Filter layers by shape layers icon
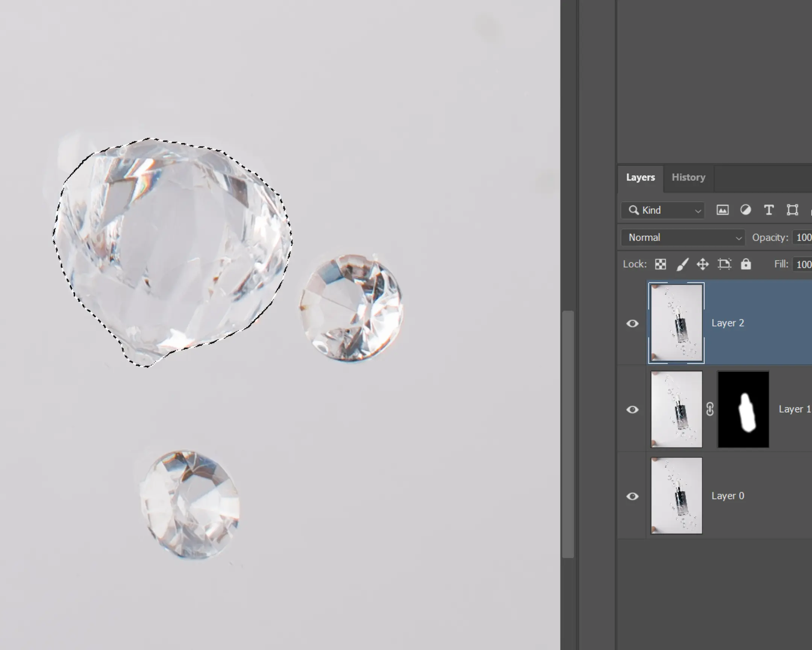Image resolution: width=812 pixels, height=650 pixels. [792, 210]
